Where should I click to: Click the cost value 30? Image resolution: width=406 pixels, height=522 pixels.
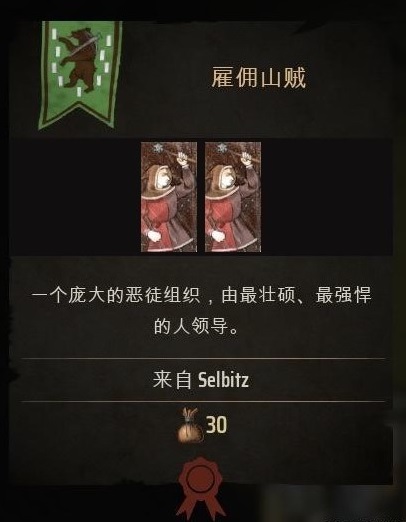[216, 425]
